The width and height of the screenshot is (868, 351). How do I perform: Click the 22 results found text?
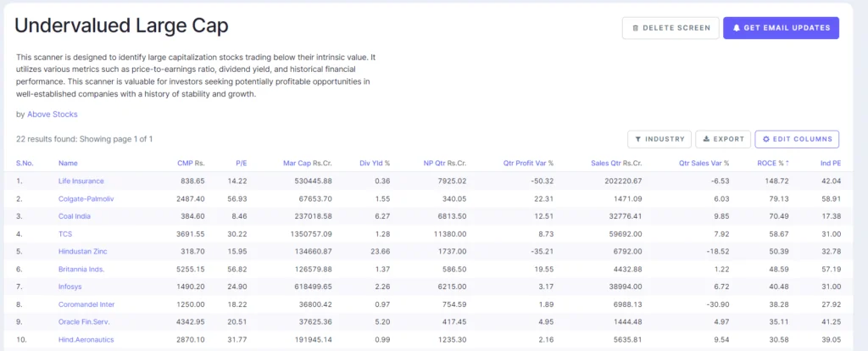84,139
